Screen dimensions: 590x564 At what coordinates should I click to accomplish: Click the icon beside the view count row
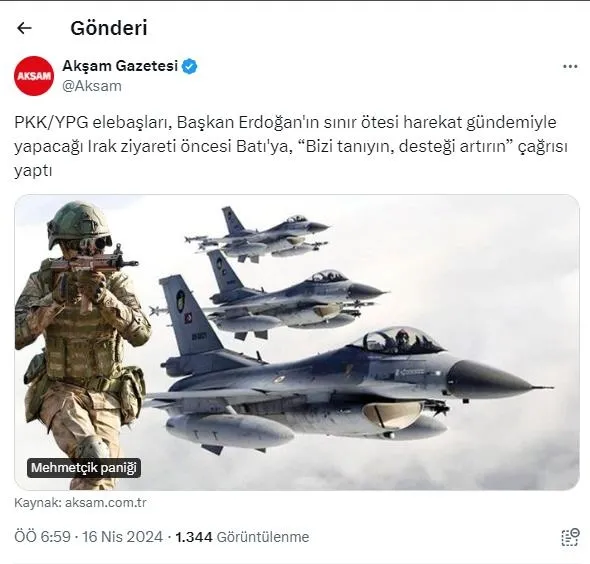point(570,537)
